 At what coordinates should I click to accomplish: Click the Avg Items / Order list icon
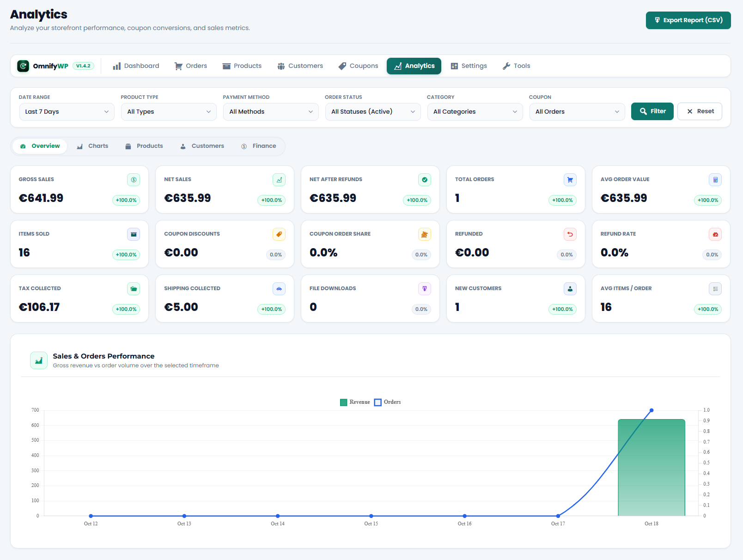tap(715, 289)
